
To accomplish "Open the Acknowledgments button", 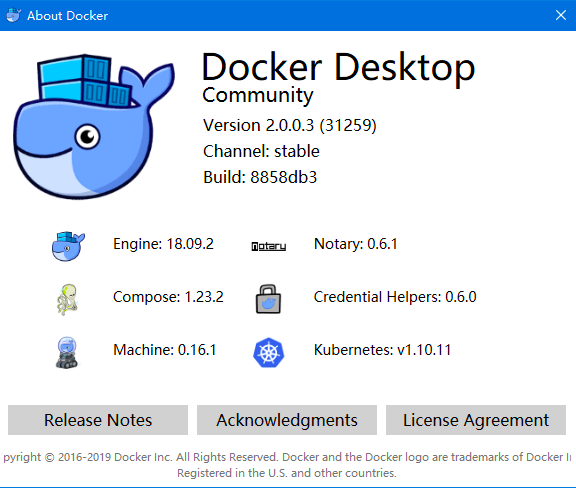I will pos(287,420).
